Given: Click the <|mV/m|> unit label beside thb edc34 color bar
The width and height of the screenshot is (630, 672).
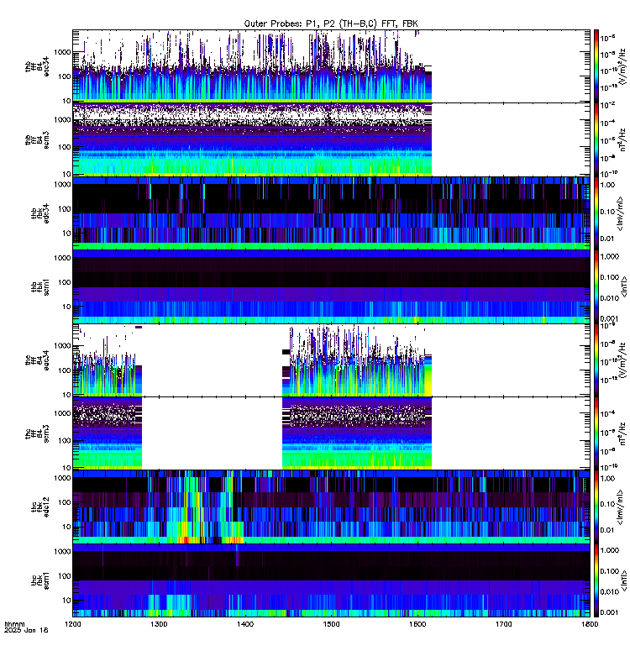Looking at the screenshot, I should pos(621,213).
